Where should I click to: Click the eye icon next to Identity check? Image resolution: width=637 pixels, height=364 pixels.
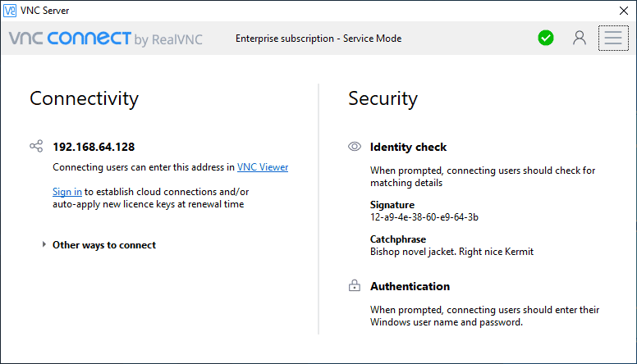(x=355, y=147)
